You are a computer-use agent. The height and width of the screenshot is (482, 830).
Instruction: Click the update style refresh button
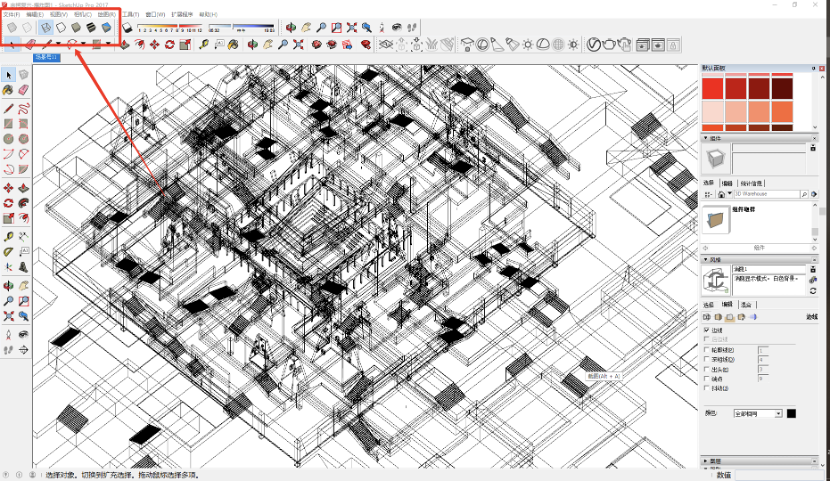(x=813, y=290)
